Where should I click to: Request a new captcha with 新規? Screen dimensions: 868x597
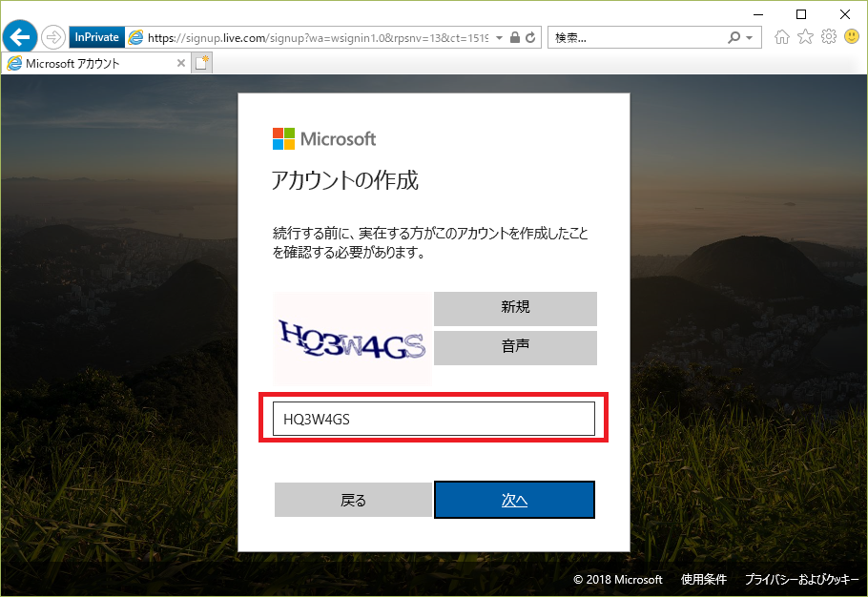(x=515, y=308)
